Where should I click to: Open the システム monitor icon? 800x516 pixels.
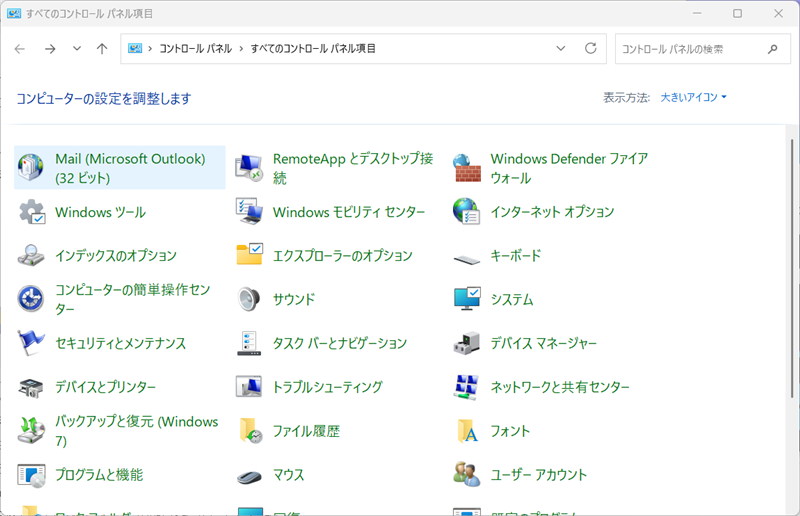[x=467, y=299]
